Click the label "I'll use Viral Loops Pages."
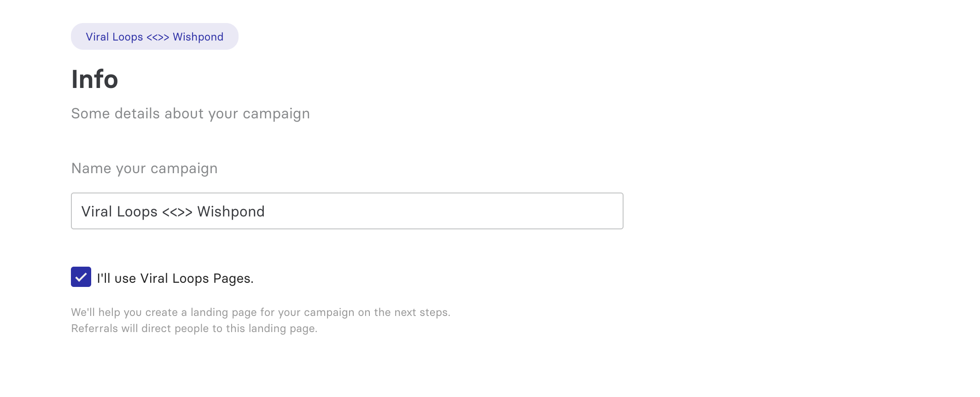The height and width of the screenshot is (397, 980). [x=175, y=278]
